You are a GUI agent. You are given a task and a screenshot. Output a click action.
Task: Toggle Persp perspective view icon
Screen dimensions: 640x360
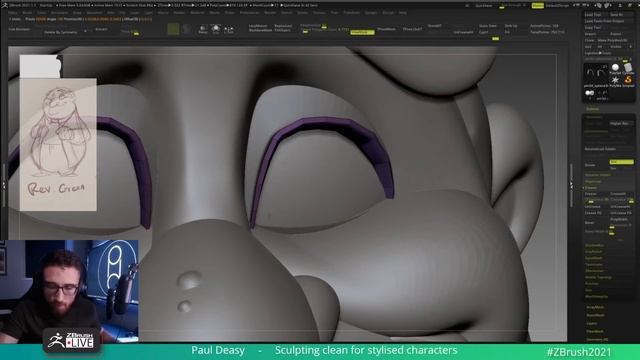pyautogui.click(x=203, y=29)
